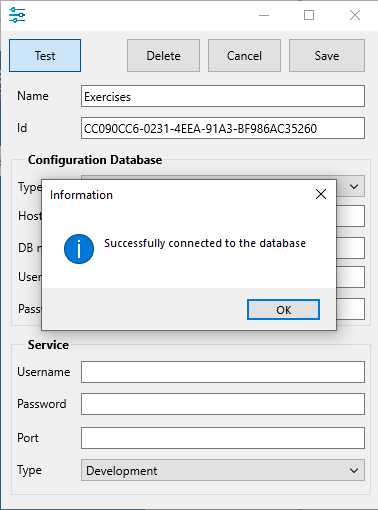This screenshot has height=510, width=378.
Task: Expand the Configuration Database Type dropdown arrow
Action: pos(354,186)
